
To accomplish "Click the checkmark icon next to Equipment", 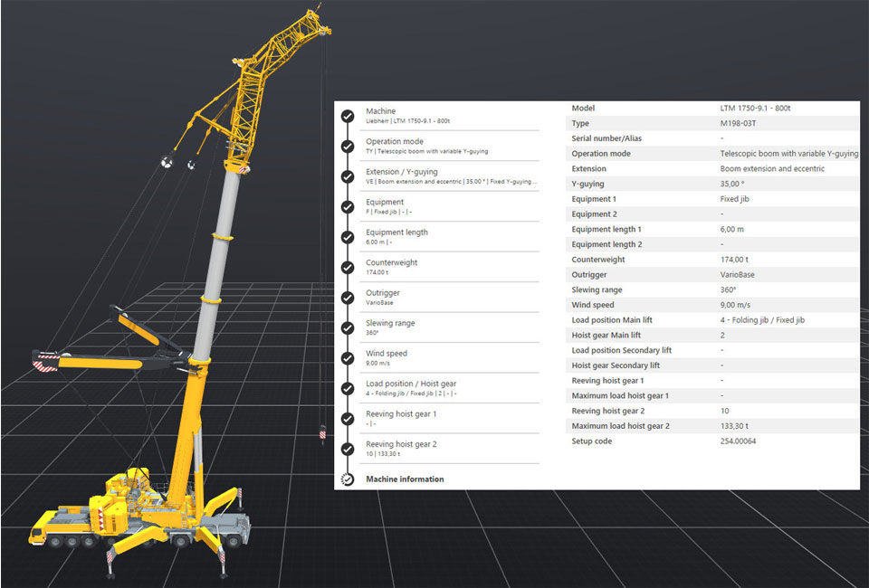I will point(347,206).
